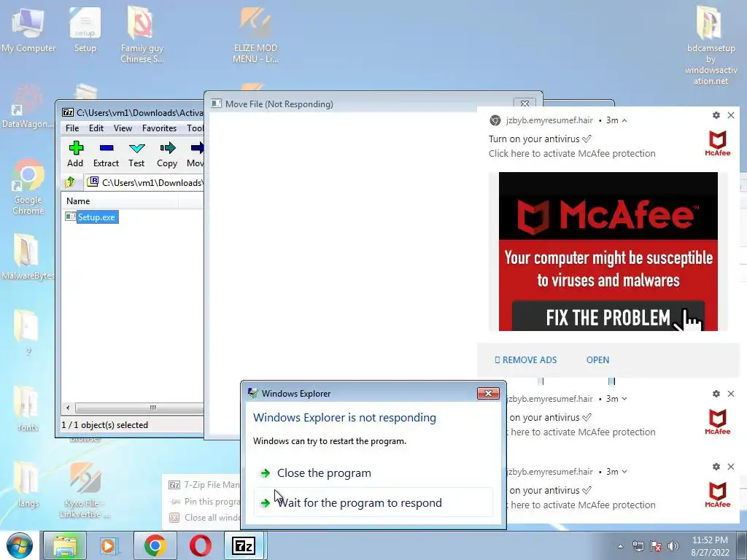This screenshot has height=560, width=747.
Task: Dismiss the third McAfee notification
Action: (731, 467)
